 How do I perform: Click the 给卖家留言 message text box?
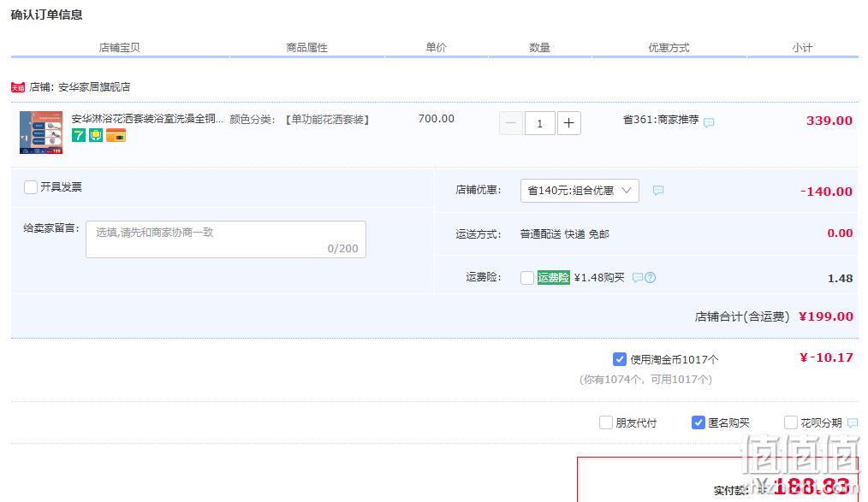click(226, 239)
